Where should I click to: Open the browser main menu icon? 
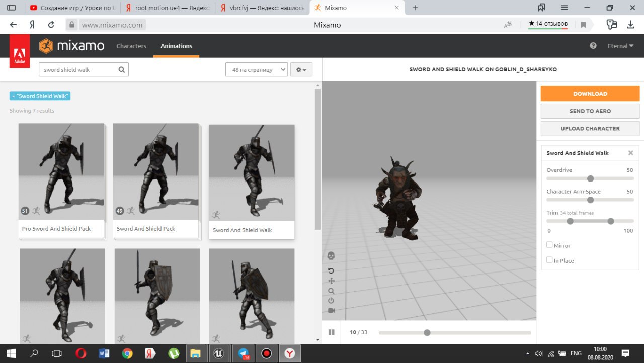(x=565, y=8)
